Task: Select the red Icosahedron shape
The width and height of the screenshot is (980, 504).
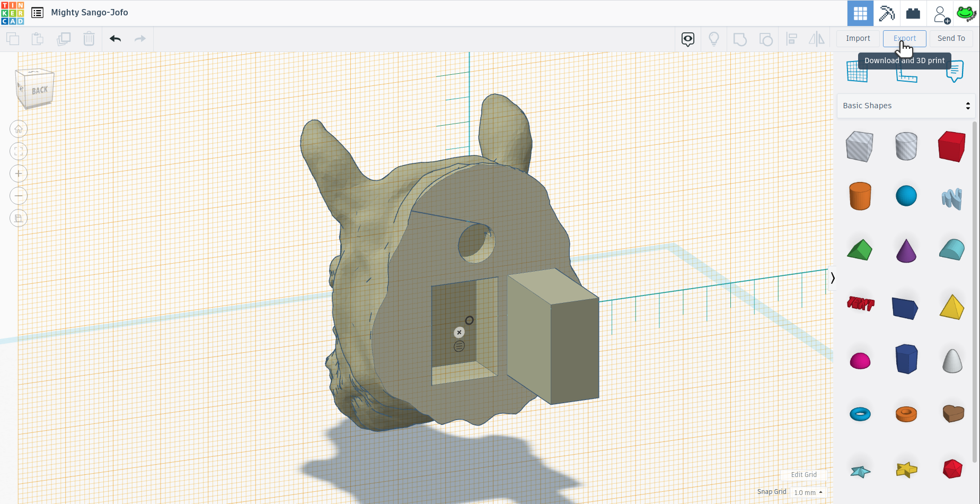Action: pyautogui.click(x=952, y=469)
